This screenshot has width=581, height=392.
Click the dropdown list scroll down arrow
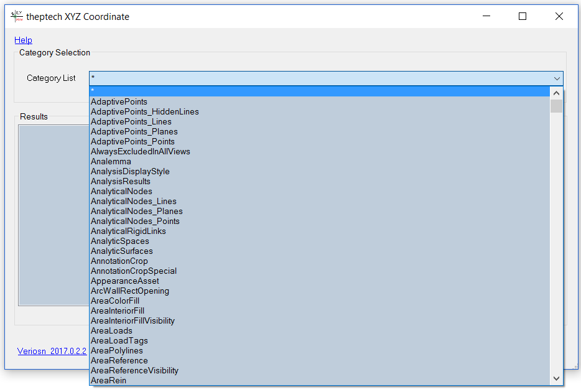(556, 378)
